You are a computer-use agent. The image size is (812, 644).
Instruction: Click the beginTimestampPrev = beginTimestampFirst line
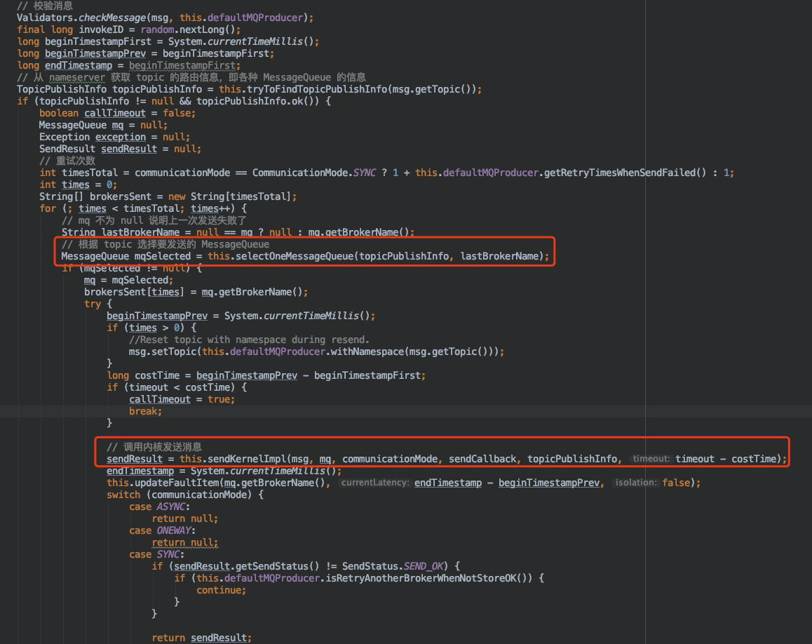tap(145, 53)
